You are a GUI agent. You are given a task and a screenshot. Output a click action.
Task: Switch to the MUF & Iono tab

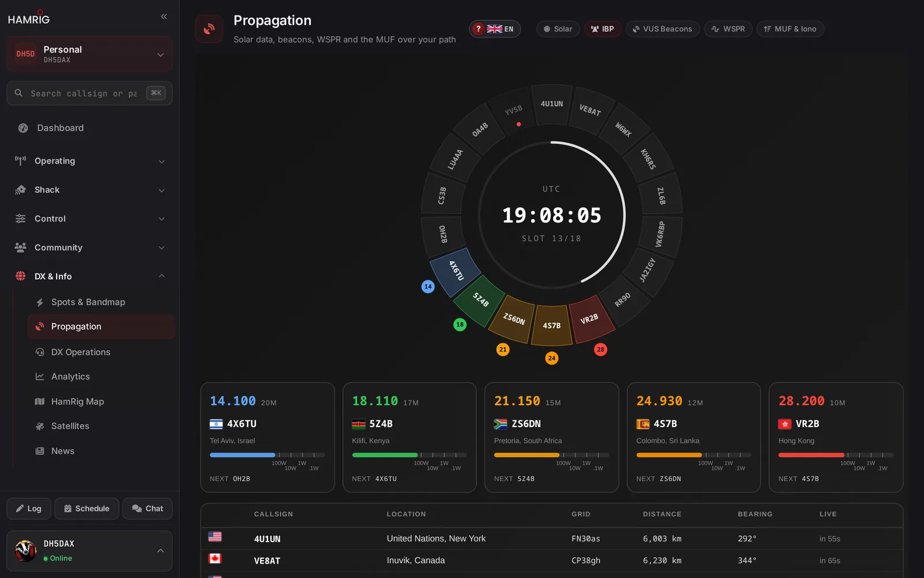coord(790,29)
